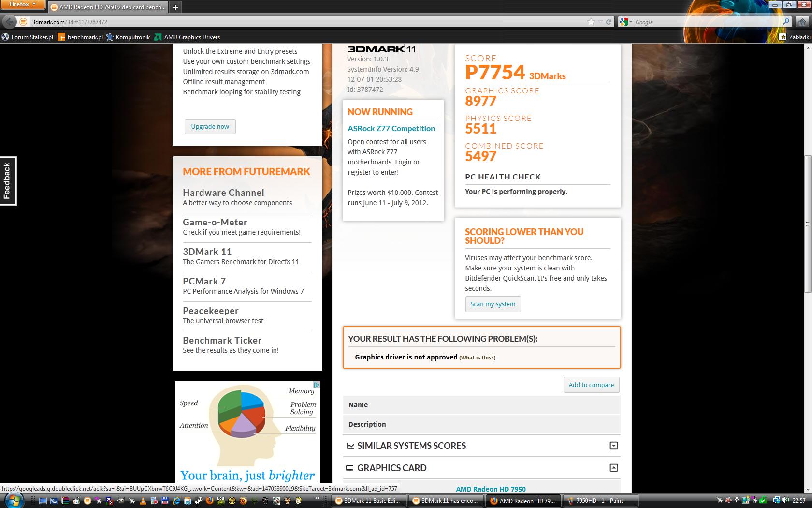Click the green checkmark tray icon
The height and width of the screenshot is (508, 812).
pyautogui.click(x=763, y=500)
